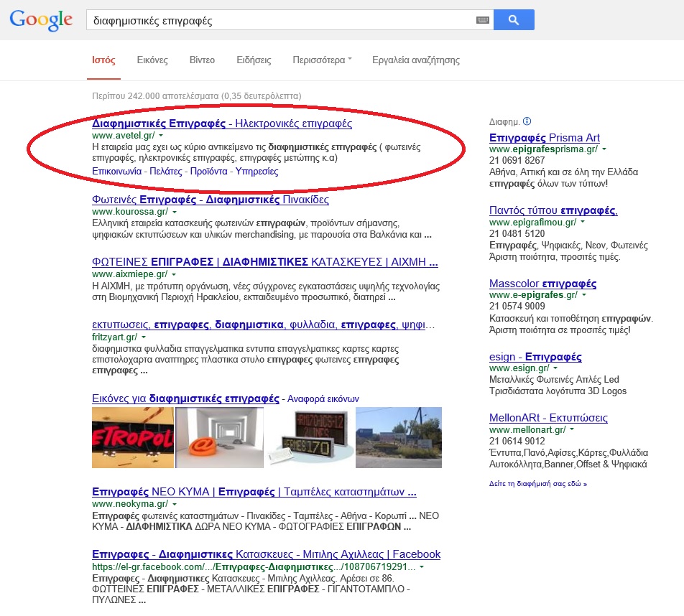
Task: Switch to the Βίντεο tab
Action: (202, 60)
